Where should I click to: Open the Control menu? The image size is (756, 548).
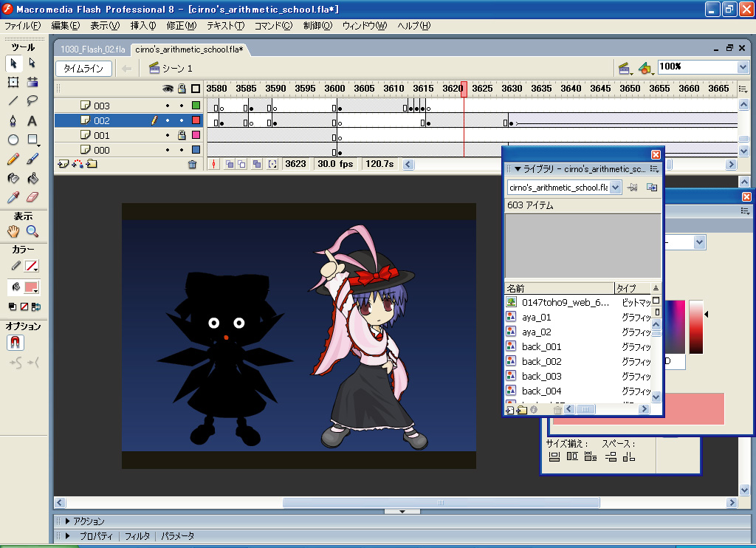pyautogui.click(x=317, y=26)
